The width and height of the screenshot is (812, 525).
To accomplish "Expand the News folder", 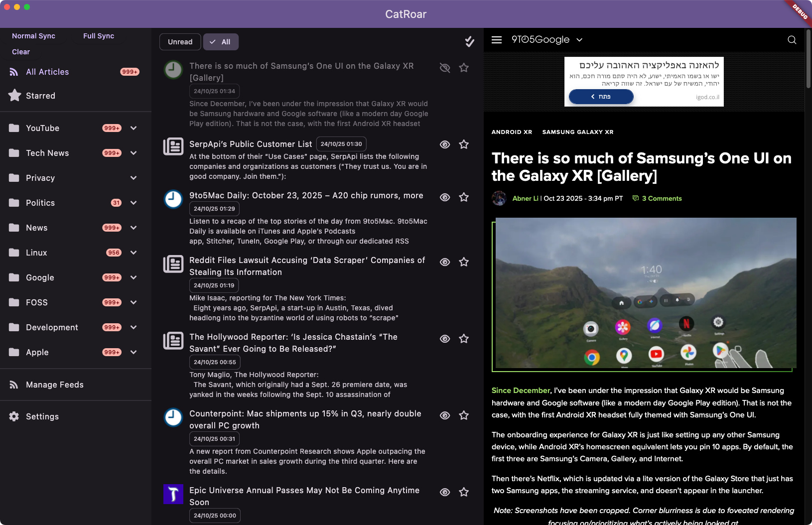I will click(134, 228).
